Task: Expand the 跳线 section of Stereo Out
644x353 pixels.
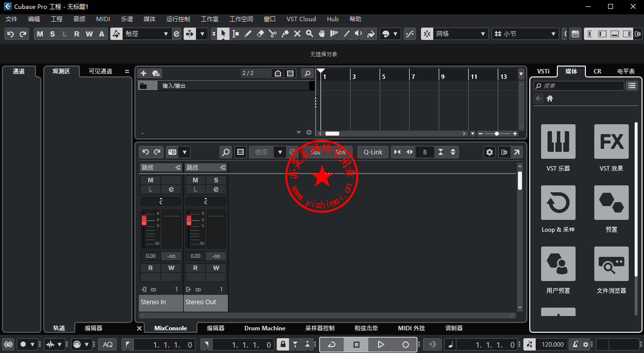Action: (206, 168)
